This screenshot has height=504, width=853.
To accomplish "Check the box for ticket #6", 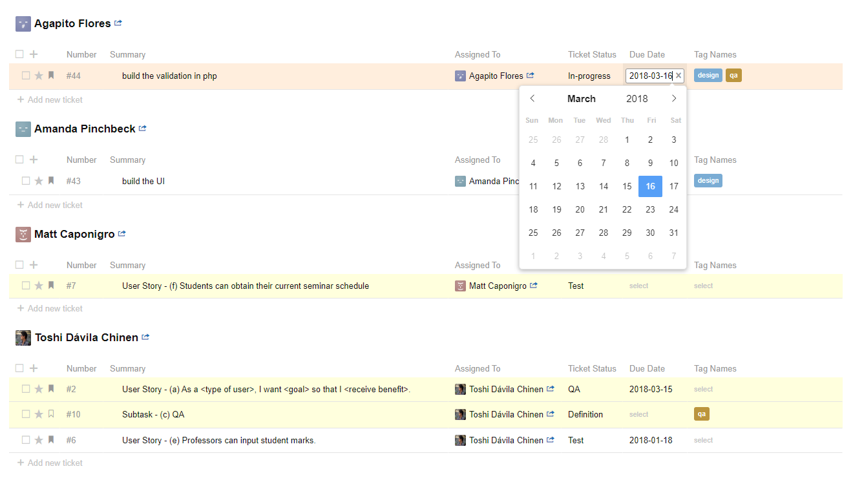I will [x=26, y=440].
